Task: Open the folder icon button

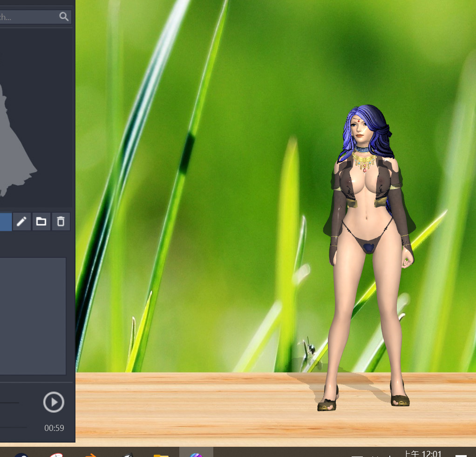Action: (41, 222)
